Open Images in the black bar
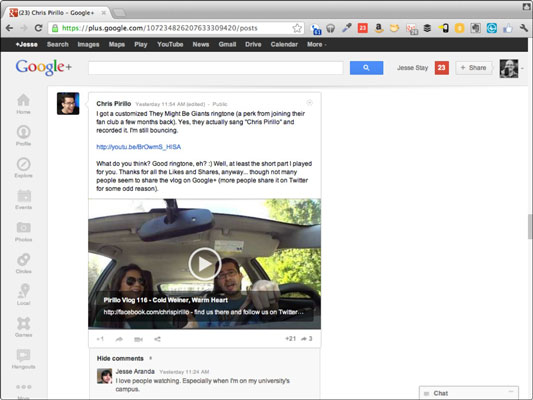 (88, 45)
